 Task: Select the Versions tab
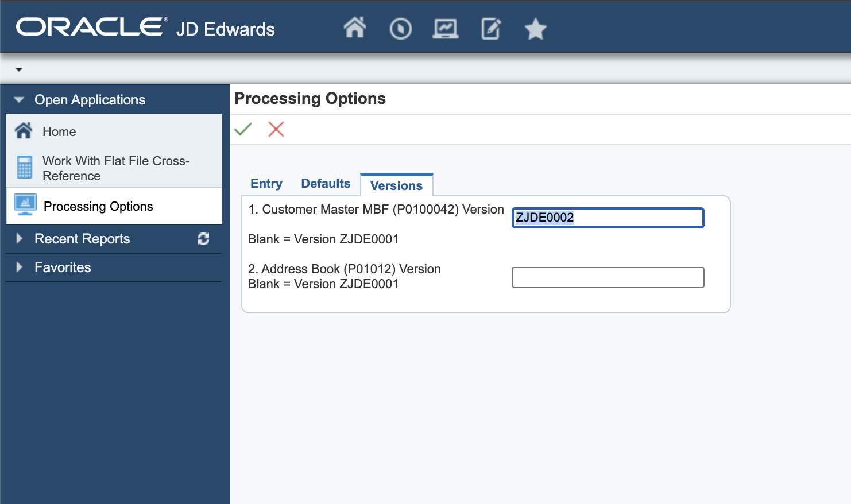tap(396, 185)
